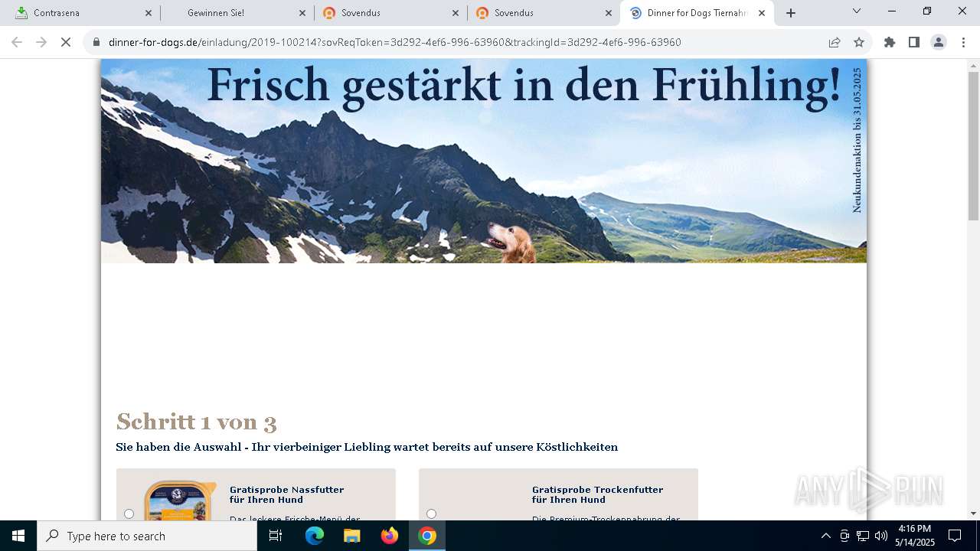Close the first Sovendus tab

pyautogui.click(x=456, y=13)
